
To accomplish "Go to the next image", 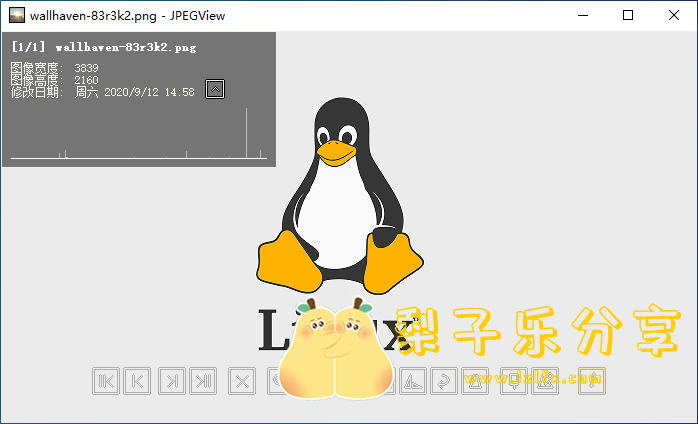I will coord(172,381).
